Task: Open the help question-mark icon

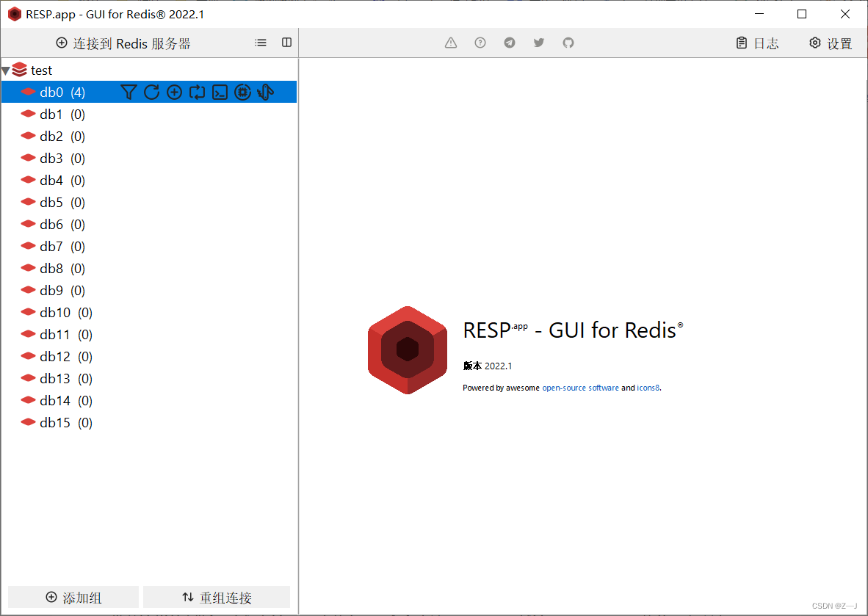Action: [480, 43]
